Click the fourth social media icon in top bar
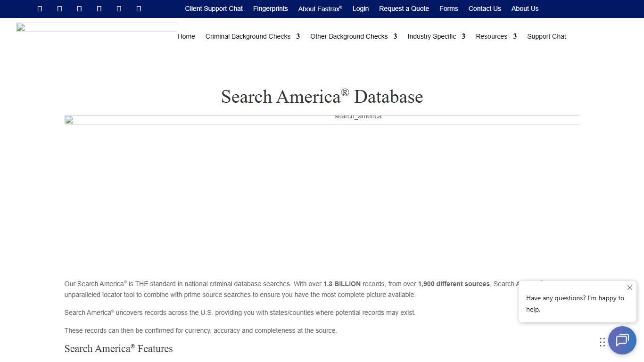 click(99, 8)
